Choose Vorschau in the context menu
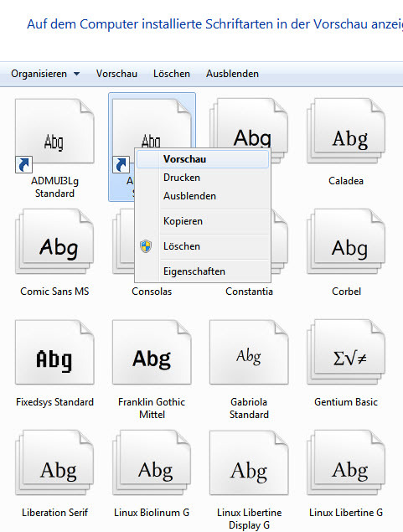The height and width of the screenshot is (532, 403). pos(203,159)
